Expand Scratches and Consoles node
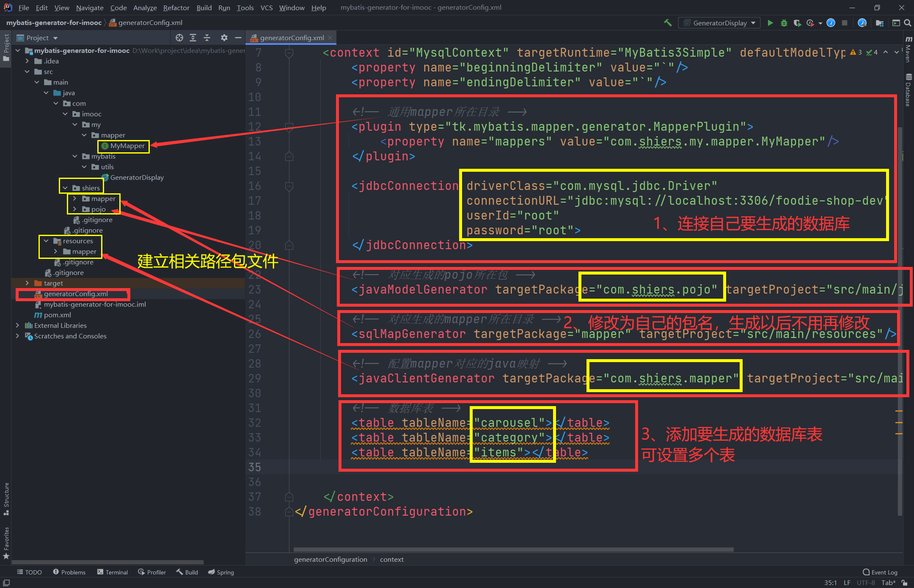 (17, 336)
